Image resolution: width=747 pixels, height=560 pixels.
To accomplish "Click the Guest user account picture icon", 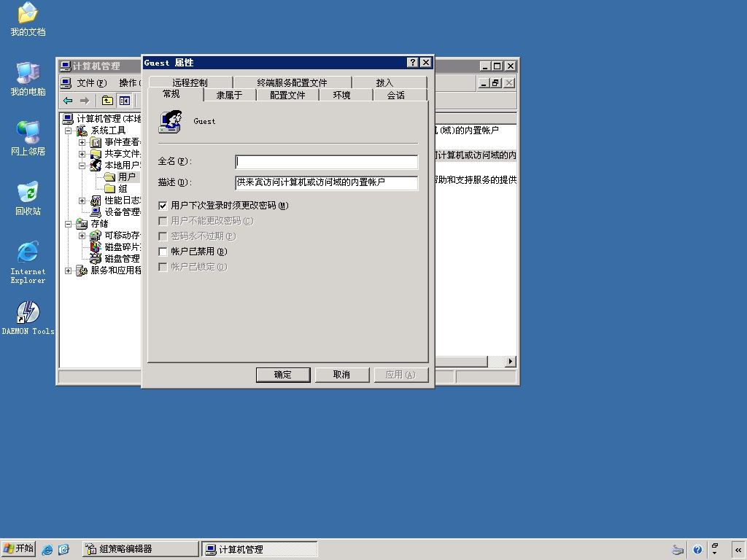I will point(171,122).
